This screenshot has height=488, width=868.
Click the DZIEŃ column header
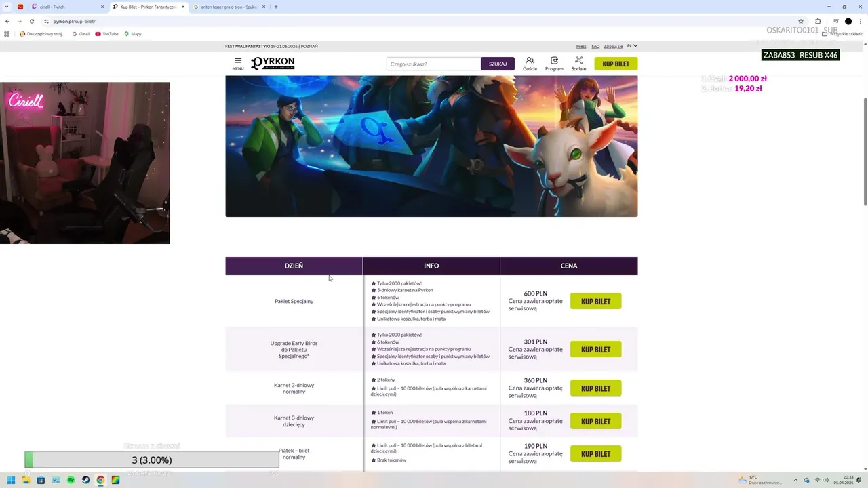(294, 266)
